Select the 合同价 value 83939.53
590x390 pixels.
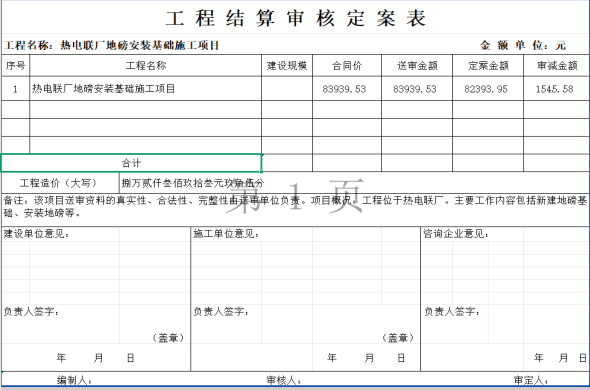(x=347, y=89)
